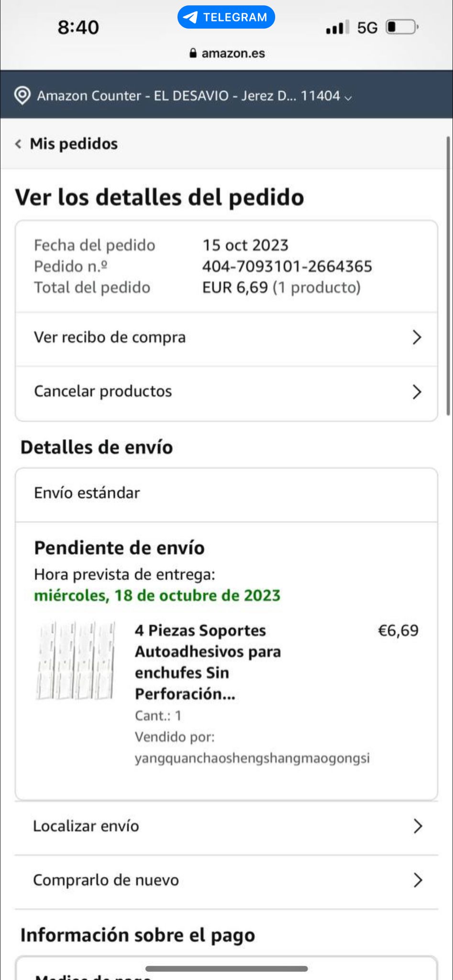The image size is (453, 980).
Task: Tap chevron on Ver recibo de compra row
Action: click(x=417, y=337)
